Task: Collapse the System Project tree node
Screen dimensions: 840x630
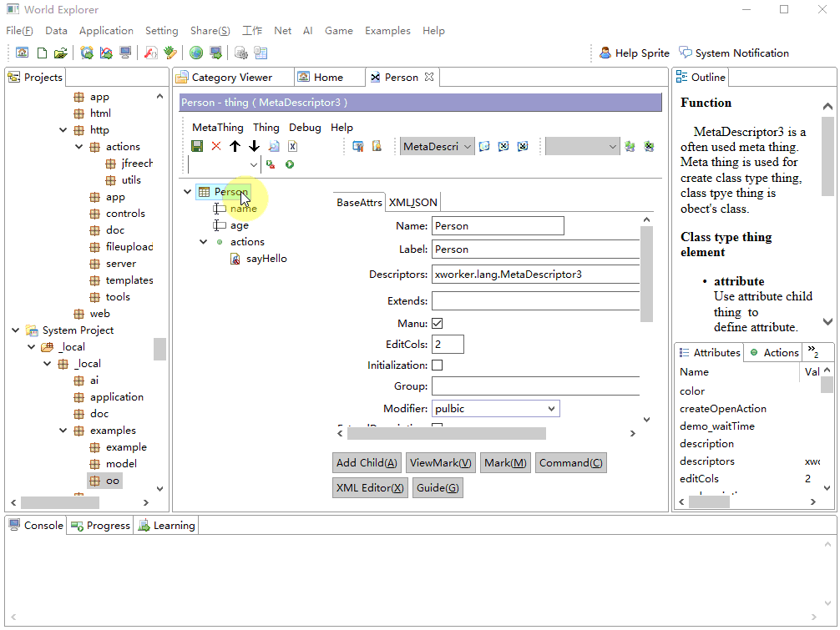Action: click(x=16, y=330)
